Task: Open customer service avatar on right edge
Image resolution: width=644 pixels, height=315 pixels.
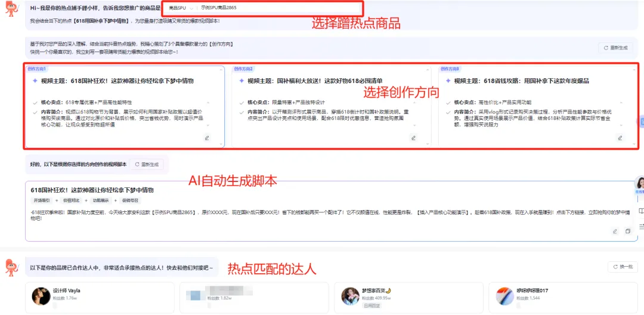Action: pyautogui.click(x=640, y=183)
